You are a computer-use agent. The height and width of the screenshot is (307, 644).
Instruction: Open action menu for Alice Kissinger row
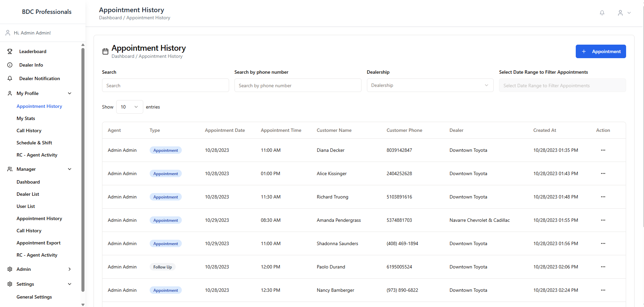pyautogui.click(x=603, y=173)
